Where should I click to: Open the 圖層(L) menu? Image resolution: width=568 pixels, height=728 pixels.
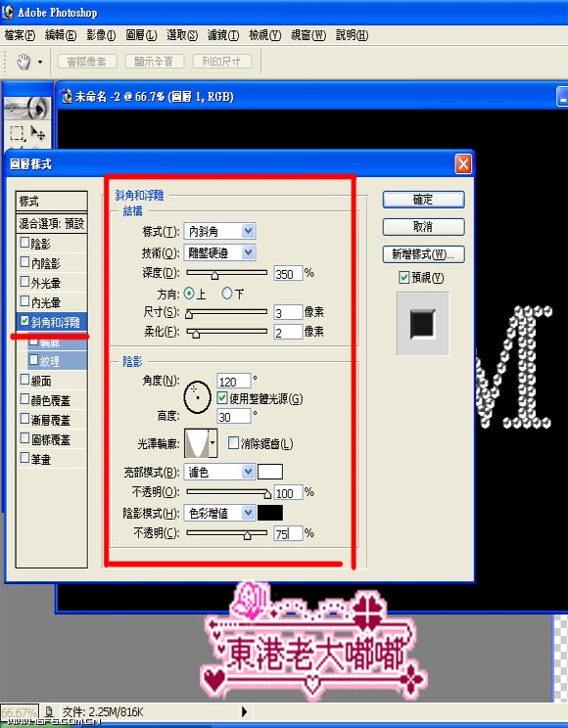pyautogui.click(x=141, y=35)
